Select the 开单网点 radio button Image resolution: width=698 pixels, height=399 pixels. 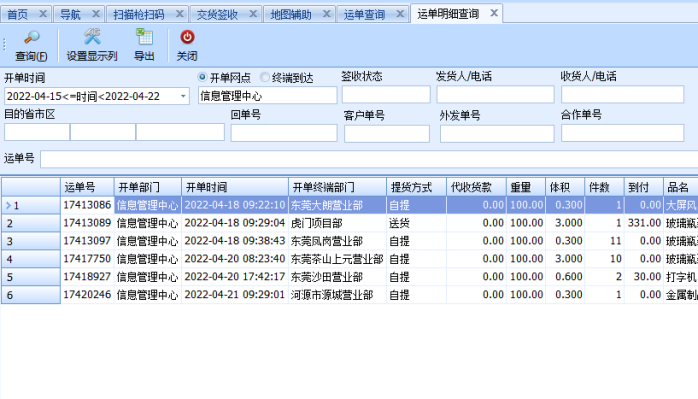pyautogui.click(x=203, y=77)
